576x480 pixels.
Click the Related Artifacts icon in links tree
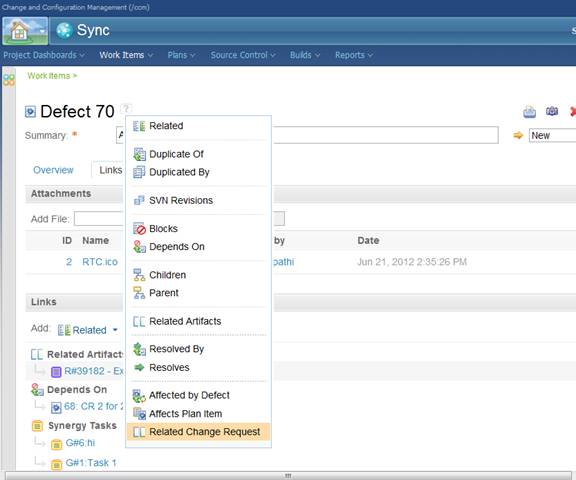click(x=37, y=354)
